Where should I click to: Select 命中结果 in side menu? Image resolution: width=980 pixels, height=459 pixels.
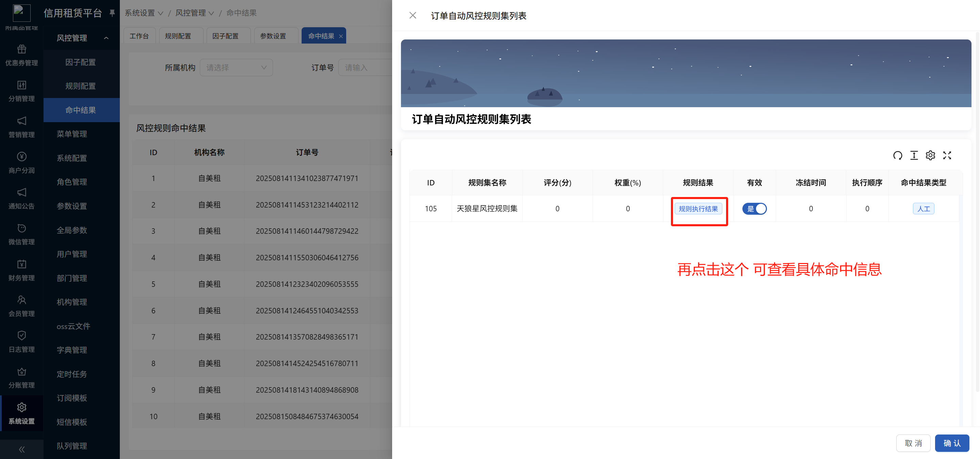pos(81,110)
